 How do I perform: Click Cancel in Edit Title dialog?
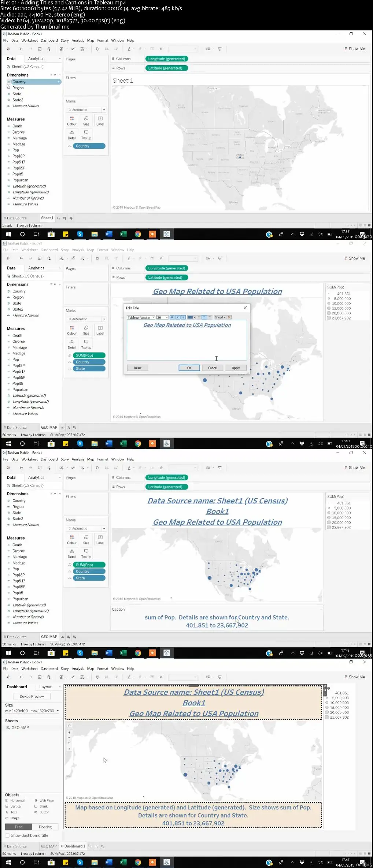click(x=213, y=368)
